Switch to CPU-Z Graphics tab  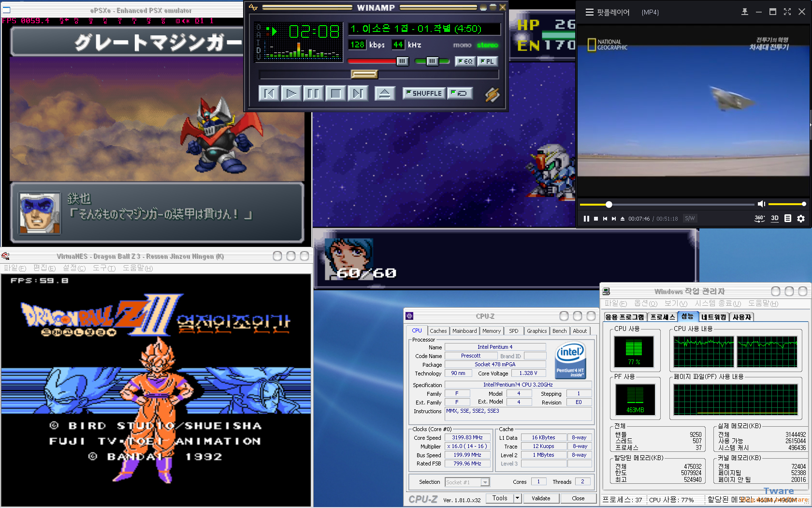(537, 331)
